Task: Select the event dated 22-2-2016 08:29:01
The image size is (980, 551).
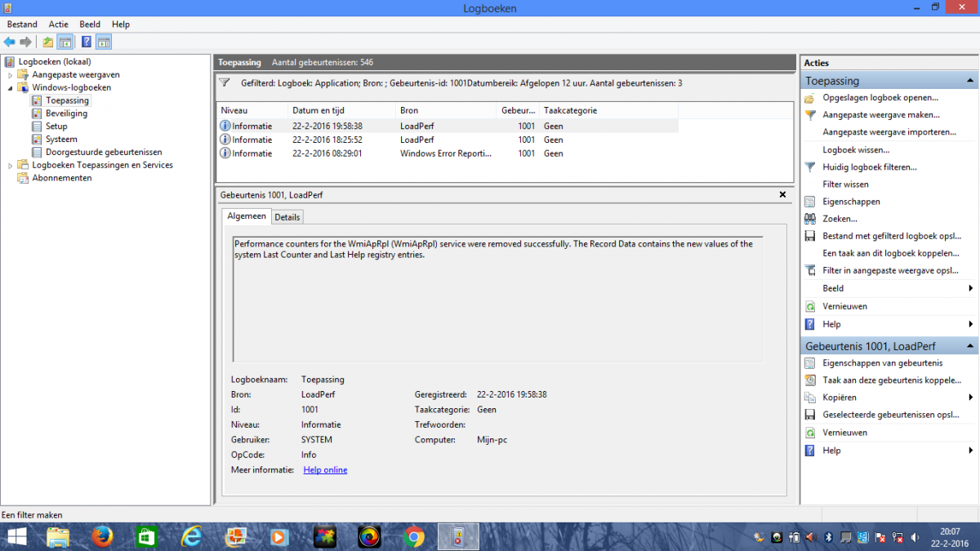Action: 448,153
